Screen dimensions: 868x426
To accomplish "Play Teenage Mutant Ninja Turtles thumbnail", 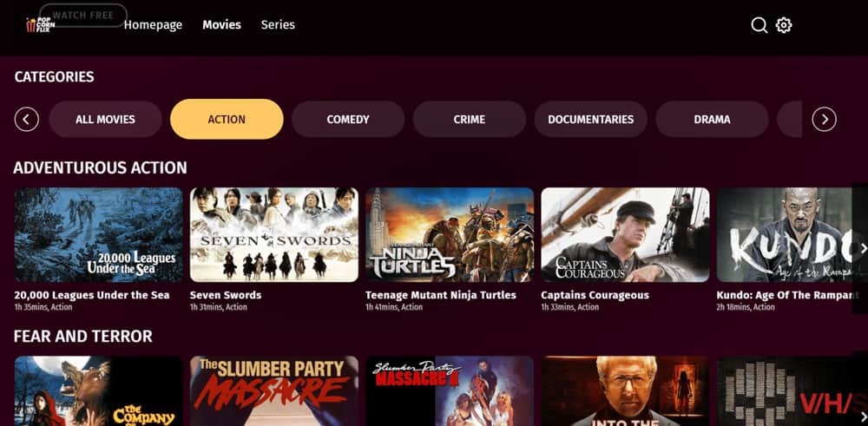I will pyautogui.click(x=450, y=234).
